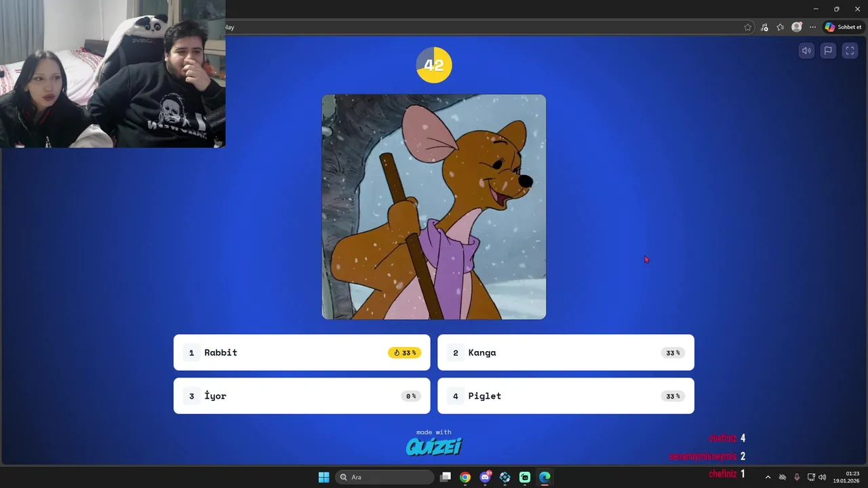
Task: Open Microsoft Edge from the taskbar
Action: point(545,477)
